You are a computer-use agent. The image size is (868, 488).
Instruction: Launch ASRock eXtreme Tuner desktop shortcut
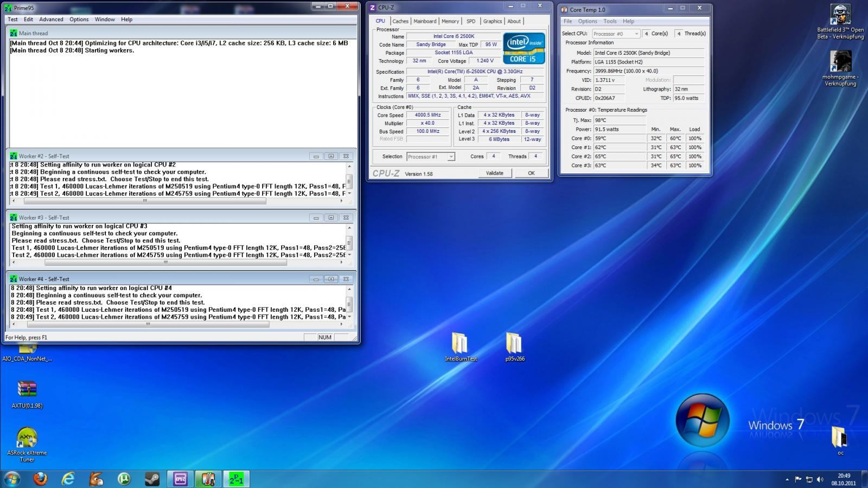(x=27, y=445)
